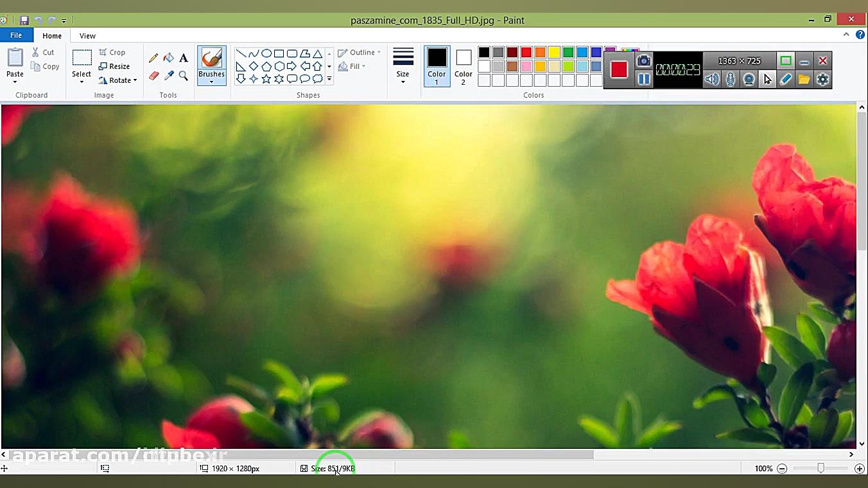
Task: Select the Line shape
Action: tap(241, 53)
